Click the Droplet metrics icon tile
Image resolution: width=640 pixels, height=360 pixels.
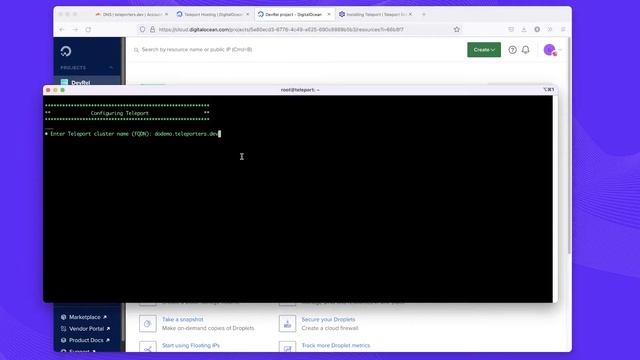tap(287, 347)
